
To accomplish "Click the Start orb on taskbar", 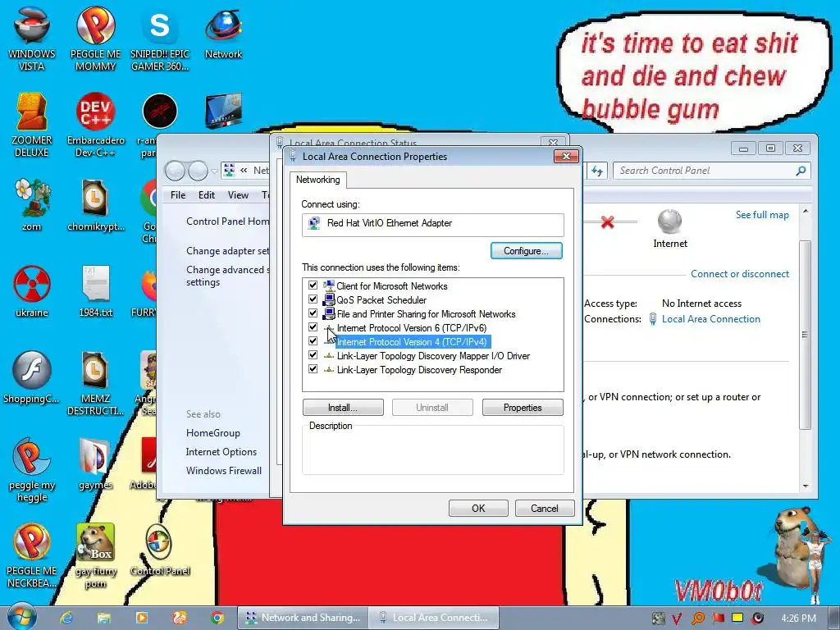I will (x=22, y=617).
